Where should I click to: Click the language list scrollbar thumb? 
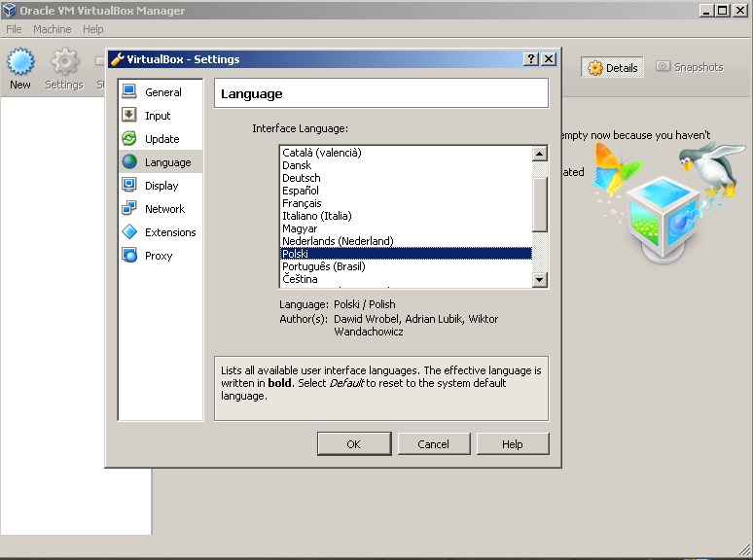tap(540, 204)
